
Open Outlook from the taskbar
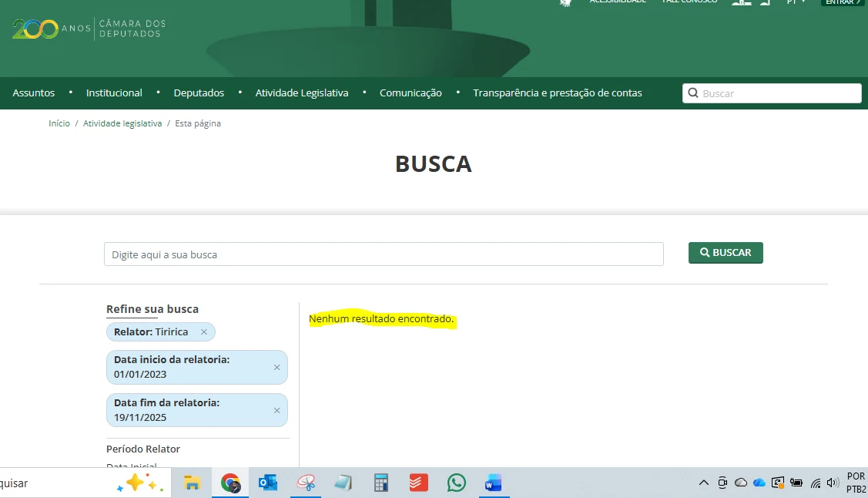tap(268, 483)
